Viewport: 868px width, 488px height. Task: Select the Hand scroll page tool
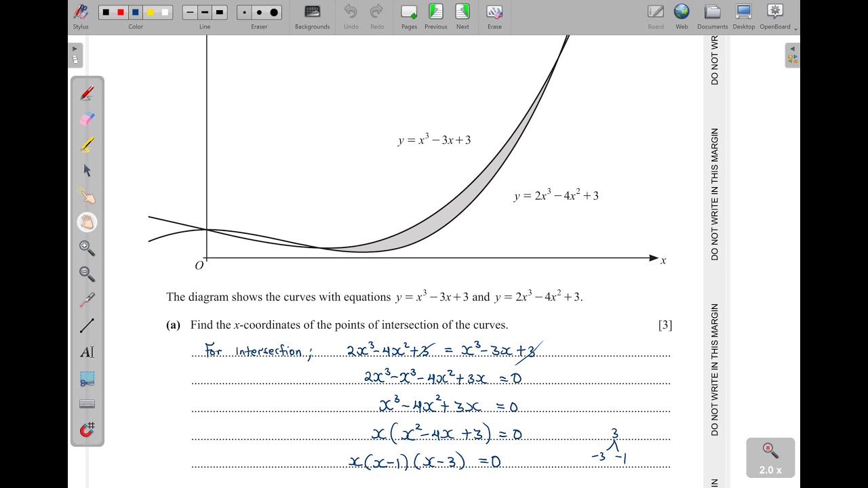[87, 222]
